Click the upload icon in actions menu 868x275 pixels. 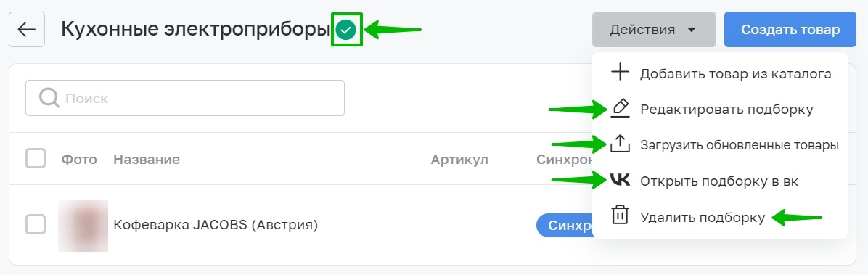(620, 144)
